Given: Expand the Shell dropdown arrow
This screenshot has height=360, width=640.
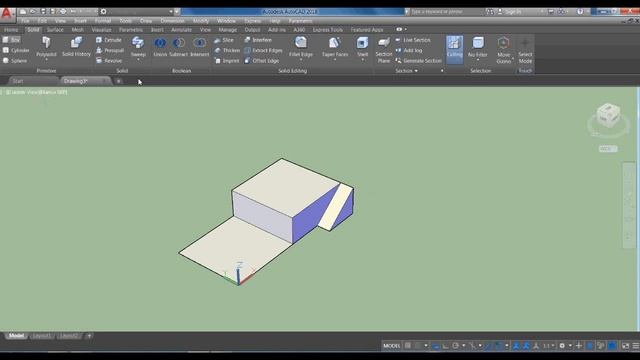Looking at the screenshot, I should click(x=362, y=60).
